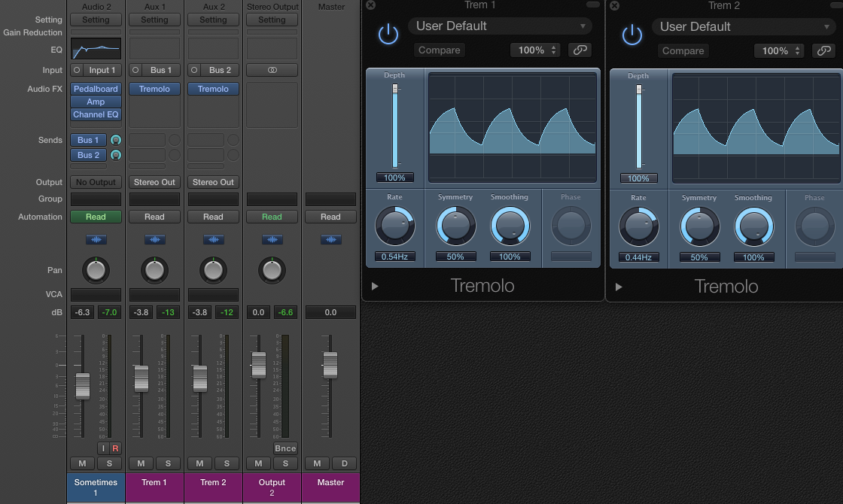Click Depth slider in Trem 1
This screenshot has height=504, width=843.
click(x=395, y=126)
